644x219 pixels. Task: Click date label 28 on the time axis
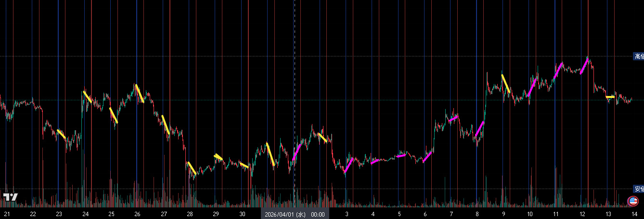point(190,214)
